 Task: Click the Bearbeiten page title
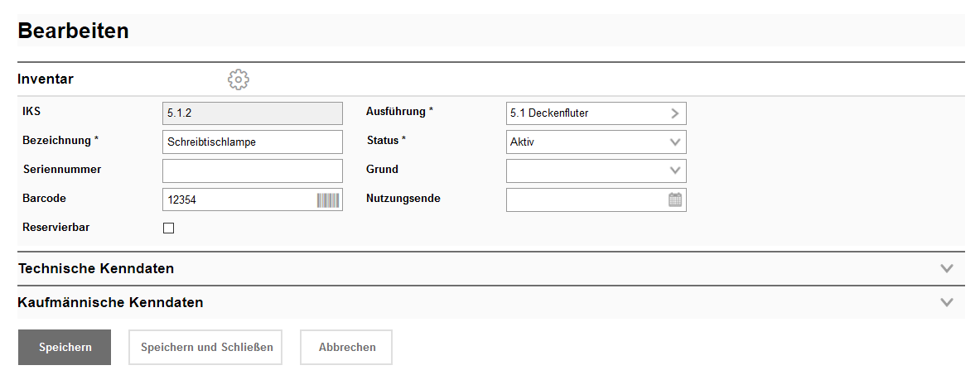coord(73,31)
